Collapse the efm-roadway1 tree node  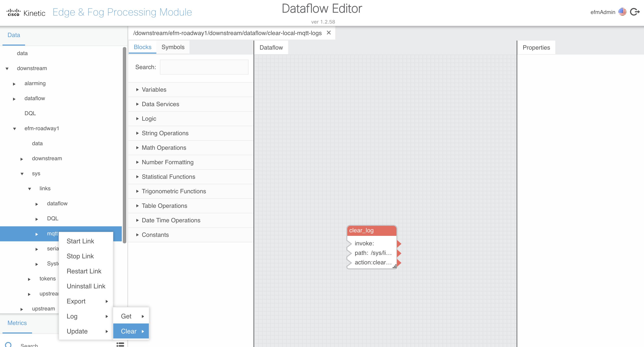[15, 129]
